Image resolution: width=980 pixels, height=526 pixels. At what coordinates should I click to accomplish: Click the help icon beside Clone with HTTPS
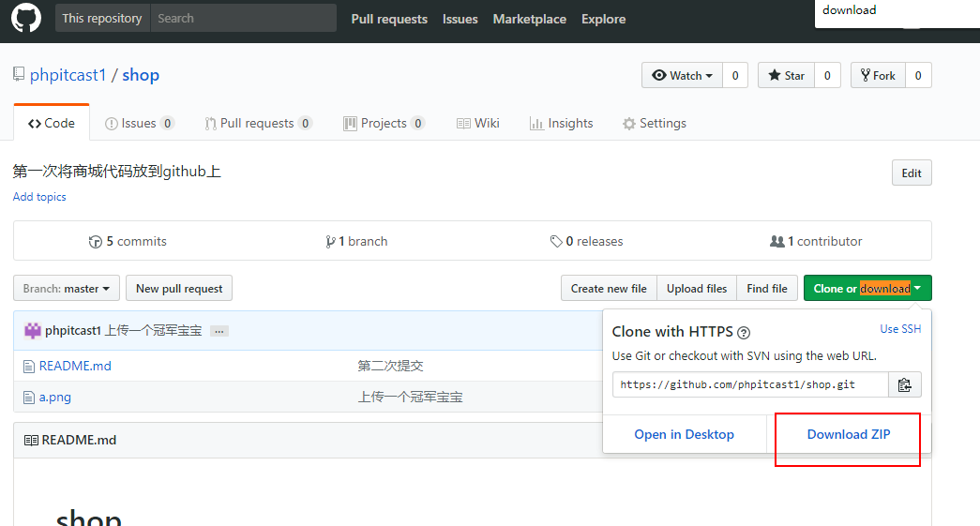(x=744, y=332)
